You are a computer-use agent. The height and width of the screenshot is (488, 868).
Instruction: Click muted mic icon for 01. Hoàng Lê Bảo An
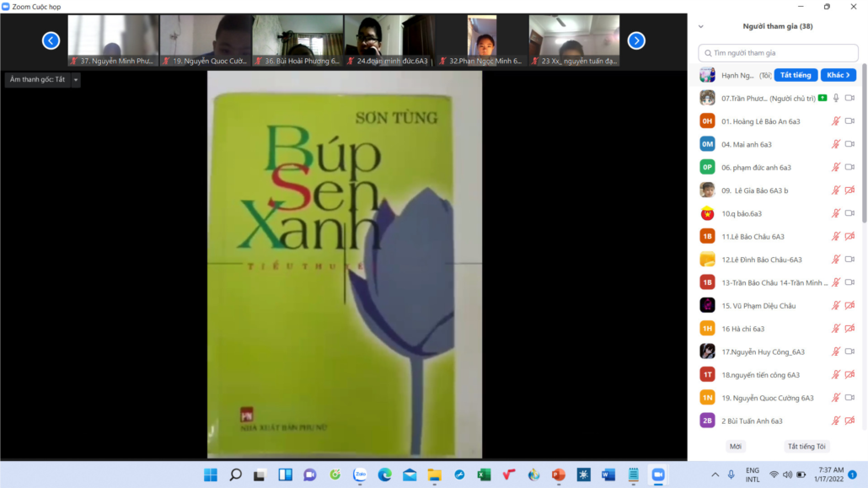[836, 121]
